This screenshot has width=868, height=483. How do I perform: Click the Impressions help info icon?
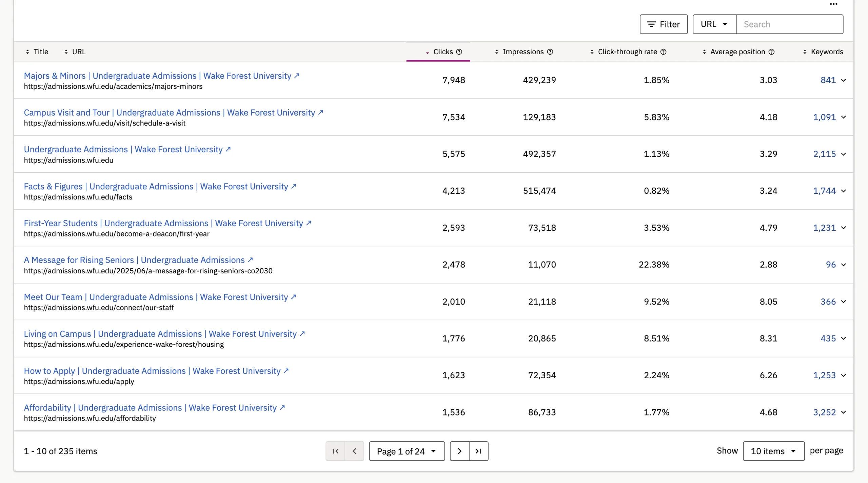pos(550,52)
